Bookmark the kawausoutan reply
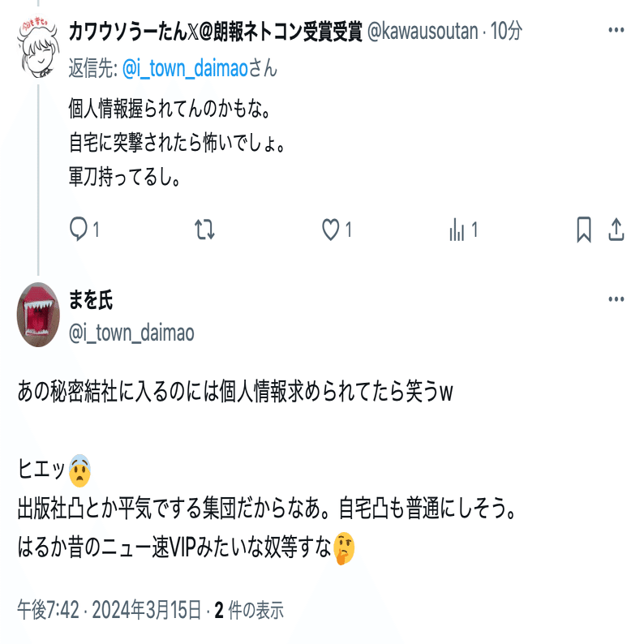Screen dimensions: 644x644 584,230
